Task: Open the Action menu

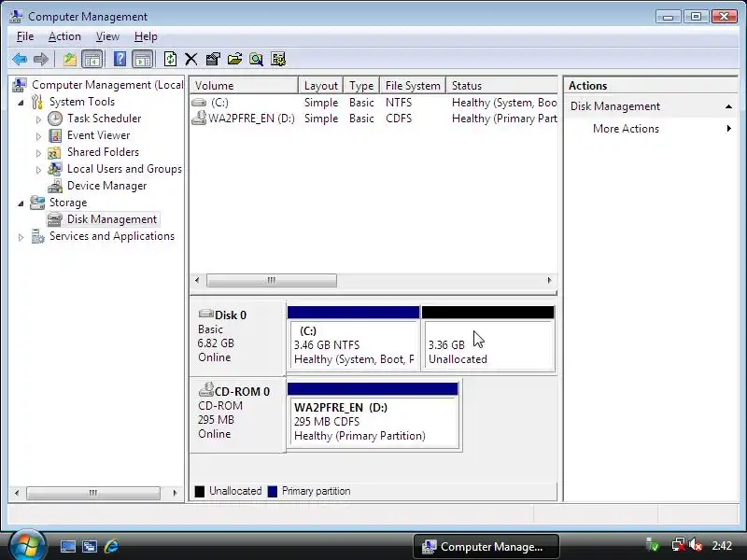Action: 64,36
